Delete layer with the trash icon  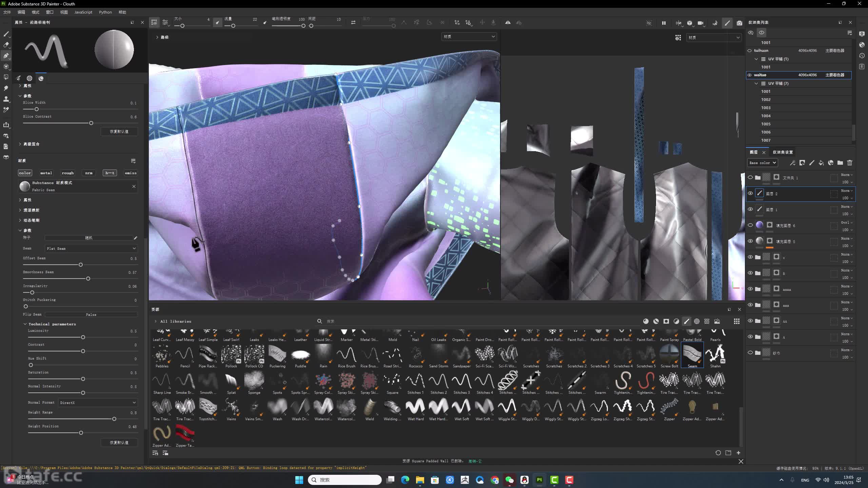(850, 163)
